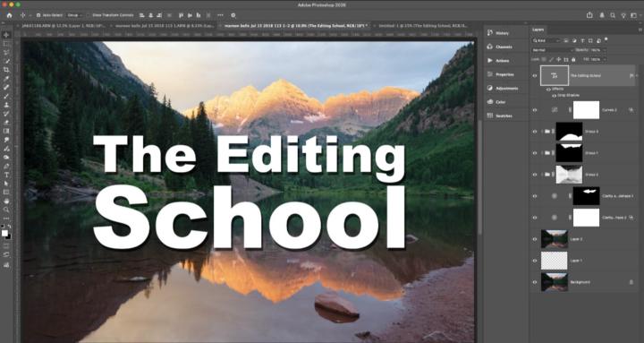This screenshot has height=343, width=644.
Task: Hide Layer 2 visibility eye
Action: click(x=535, y=239)
